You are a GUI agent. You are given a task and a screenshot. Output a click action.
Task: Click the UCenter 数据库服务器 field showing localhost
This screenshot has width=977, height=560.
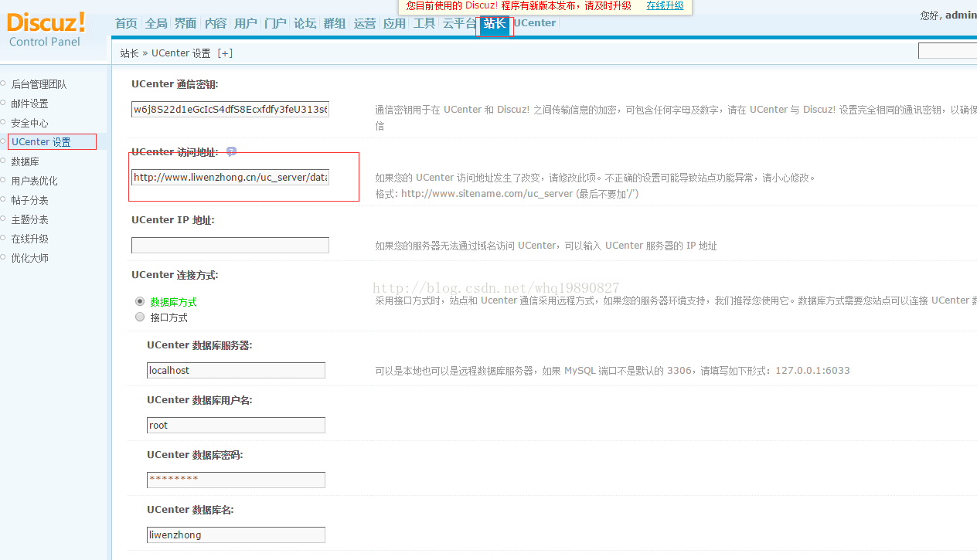tap(236, 370)
